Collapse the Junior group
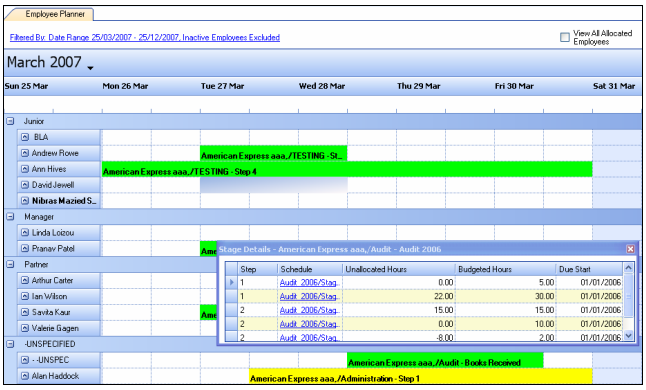 click(x=10, y=121)
